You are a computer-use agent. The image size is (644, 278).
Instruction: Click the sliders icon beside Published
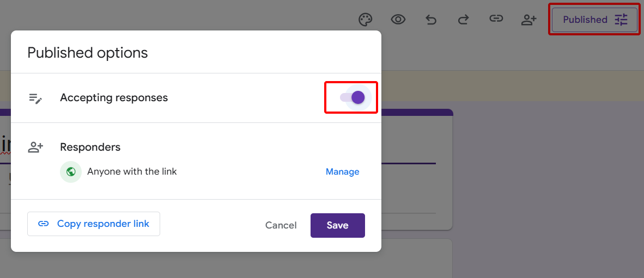(x=621, y=20)
